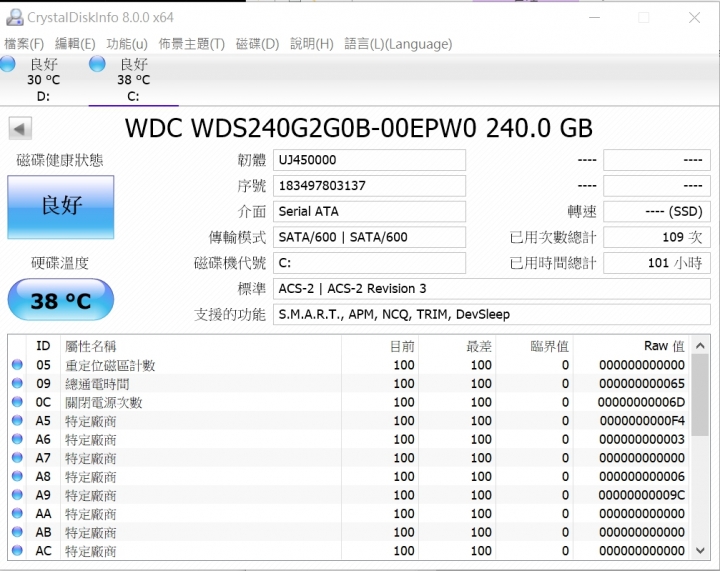Screen dimensions: 720x571
Task: Click the standard field ACS-2 Revision 3
Action: coord(492,289)
